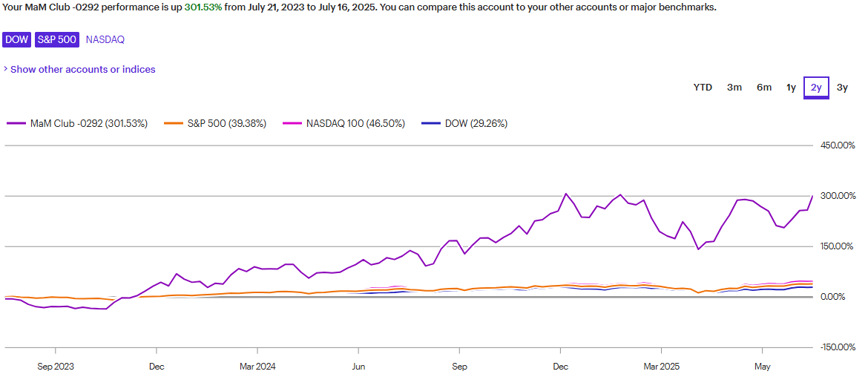Select the YTD time range
Screen dimensions: 868x377
coord(703,88)
